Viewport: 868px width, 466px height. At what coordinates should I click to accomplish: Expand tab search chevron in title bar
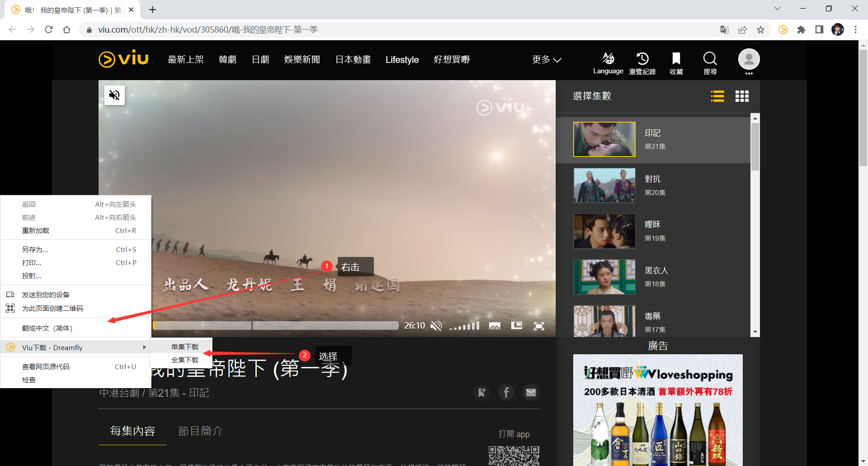pyautogui.click(x=777, y=9)
